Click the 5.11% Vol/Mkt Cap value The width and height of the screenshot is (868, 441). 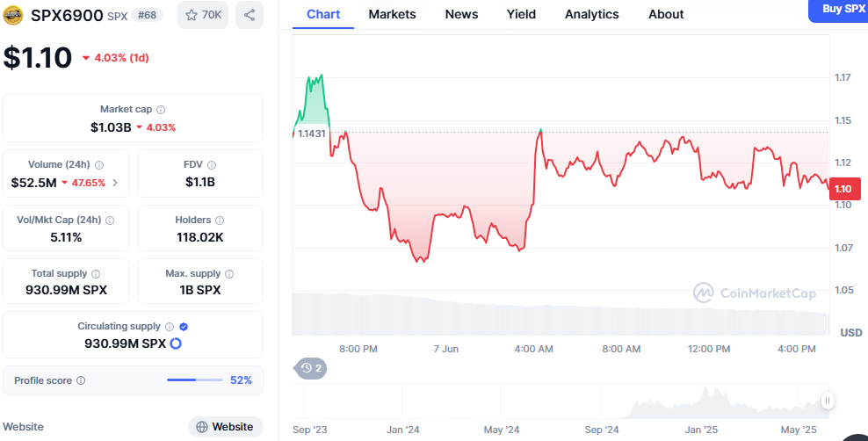66,237
